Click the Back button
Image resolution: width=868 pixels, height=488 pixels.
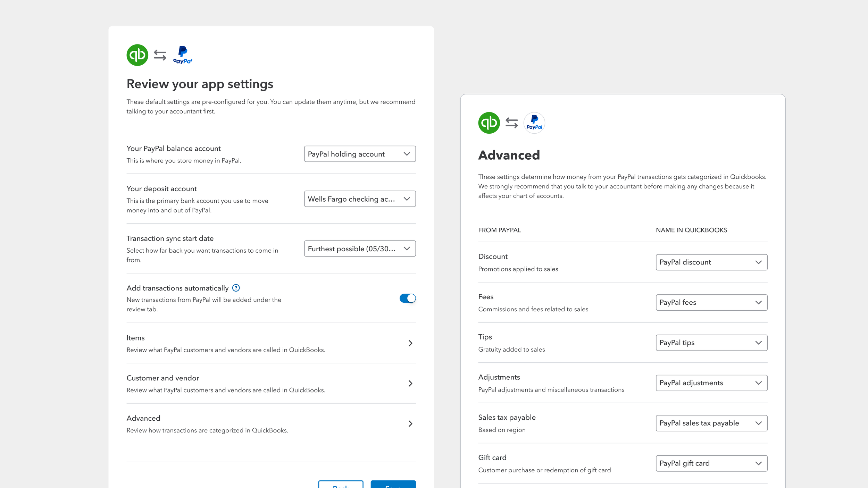341,485
